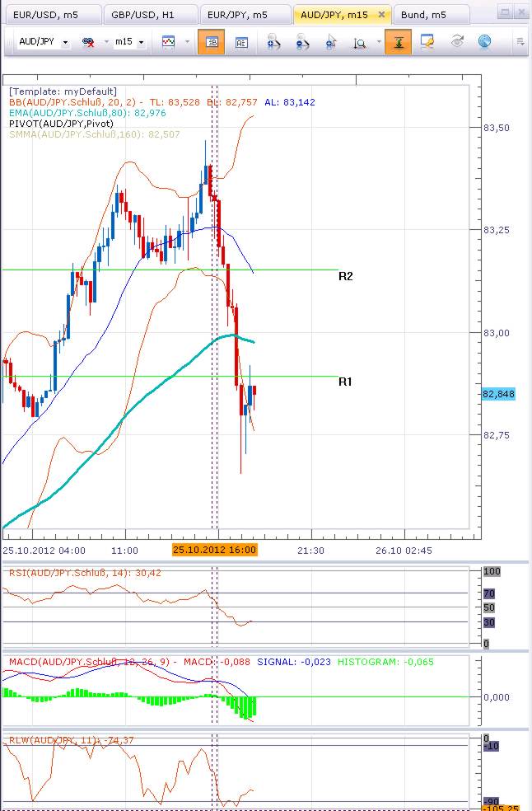Select the cursor zoom tool icon
The width and height of the screenshot is (532, 811).
331,42
